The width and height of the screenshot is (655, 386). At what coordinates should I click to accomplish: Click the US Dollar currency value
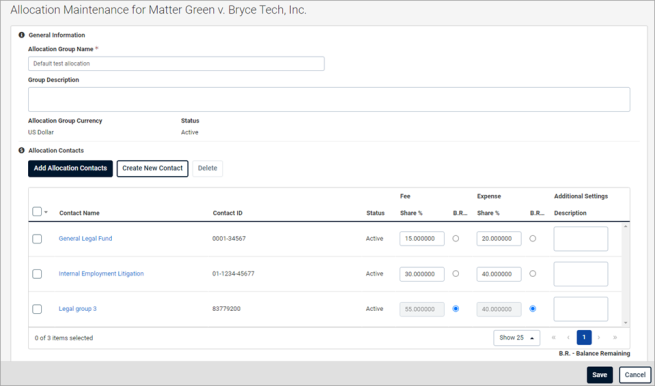coord(41,132)
